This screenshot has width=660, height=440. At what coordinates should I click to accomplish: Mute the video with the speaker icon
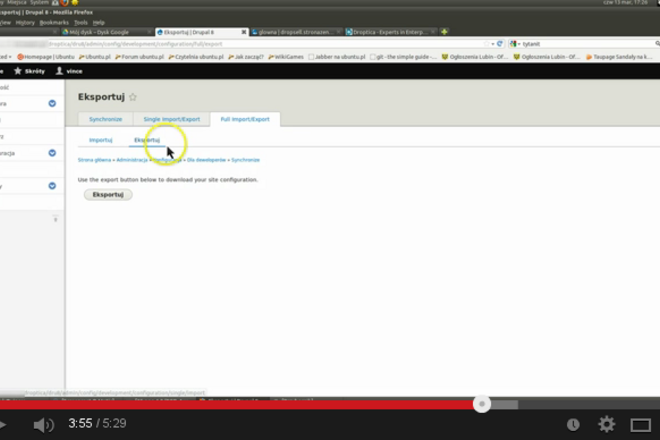point(43,424)
